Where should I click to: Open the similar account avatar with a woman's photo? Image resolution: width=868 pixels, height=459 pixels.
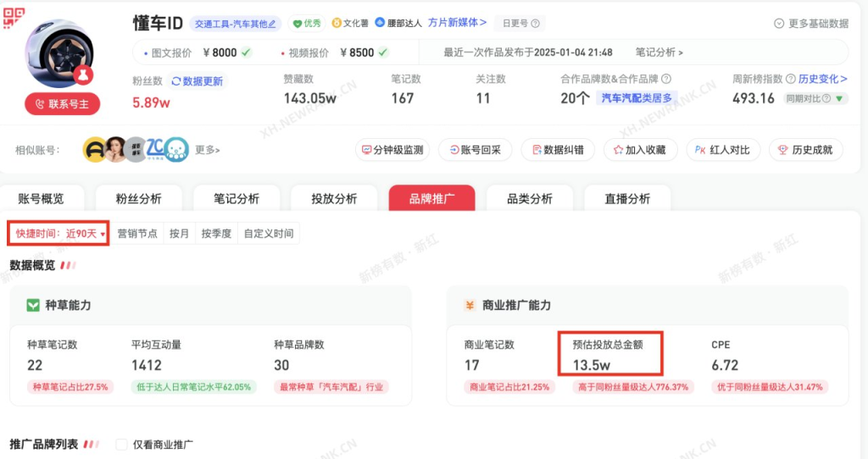tap(115, 149)
